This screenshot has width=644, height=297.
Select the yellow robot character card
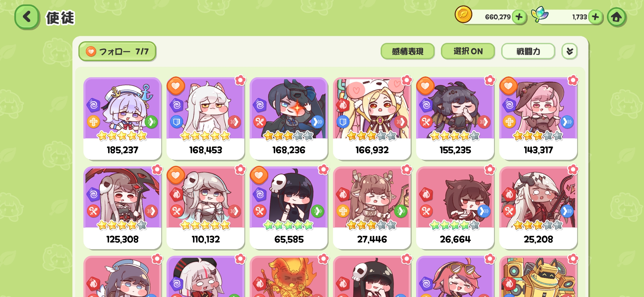[x=538, y=277]
